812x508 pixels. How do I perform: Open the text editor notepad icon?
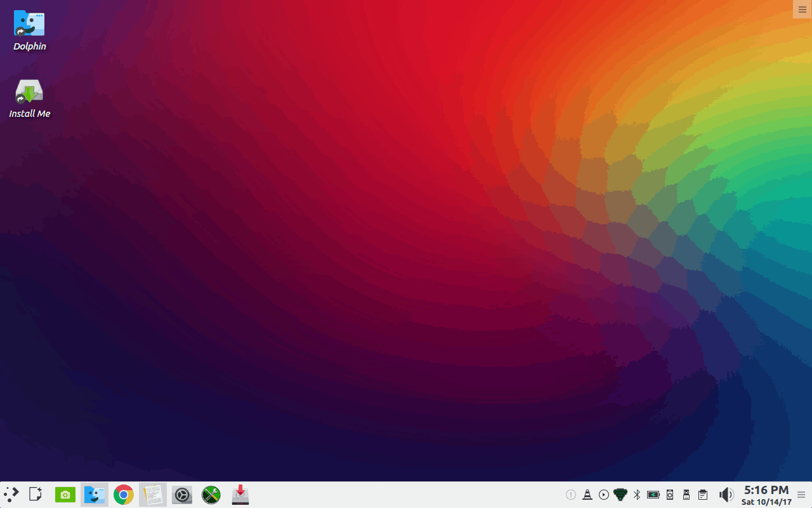[x=153, y=495]
